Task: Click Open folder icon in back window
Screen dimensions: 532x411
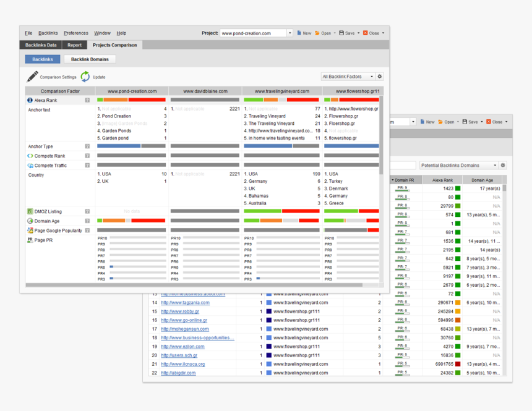Action: coord(440,122)
